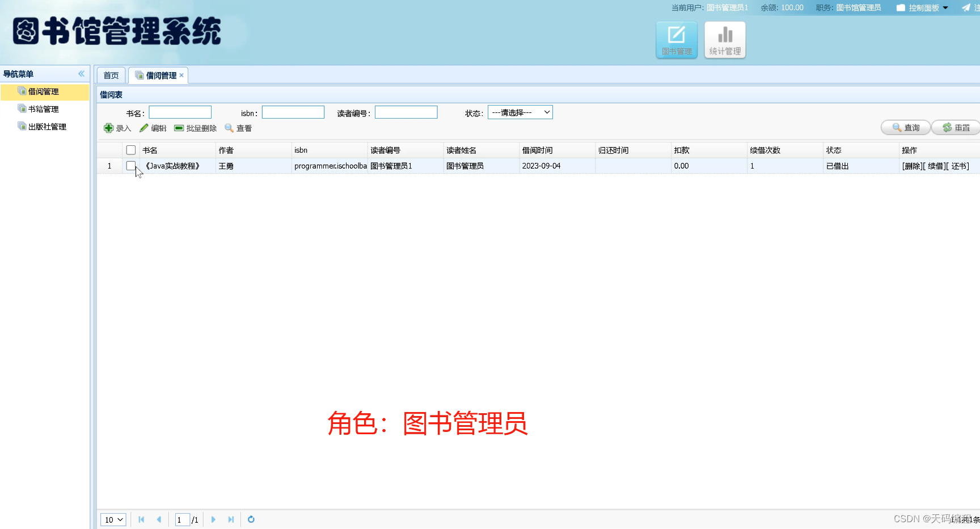Go to the previous page icon
This screenshot has width=980, height=529.
click(159, 519)
